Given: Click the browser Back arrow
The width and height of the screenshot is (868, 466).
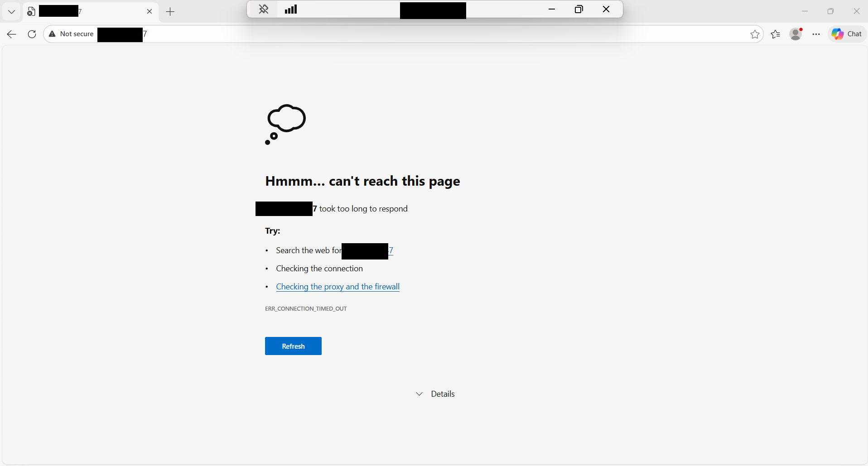Looking at the screenshot, I should 12,34.
